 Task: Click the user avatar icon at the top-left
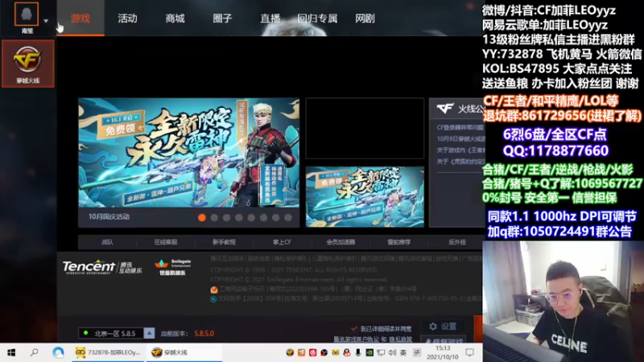(27, 14)
